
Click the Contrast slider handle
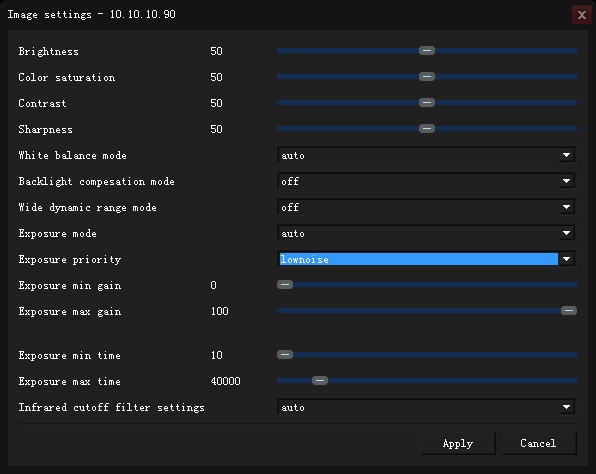(x=427, y=103)
